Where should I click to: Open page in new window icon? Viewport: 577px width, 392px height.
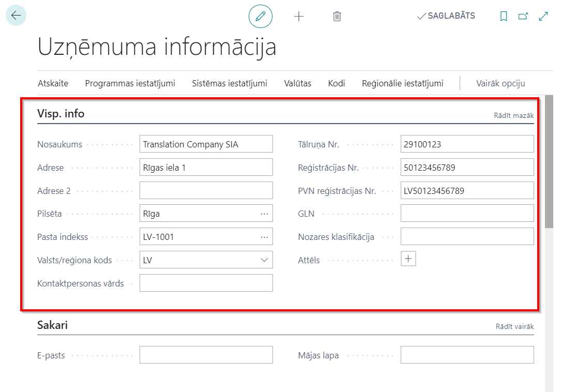[x=523, y=16]
